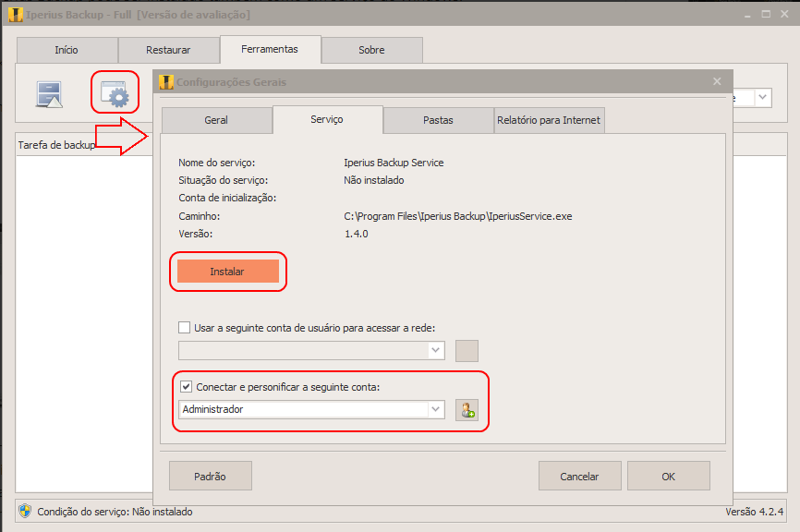Confirm settings with the OK button
The image size is (800, 532).
tap(669, 476)
